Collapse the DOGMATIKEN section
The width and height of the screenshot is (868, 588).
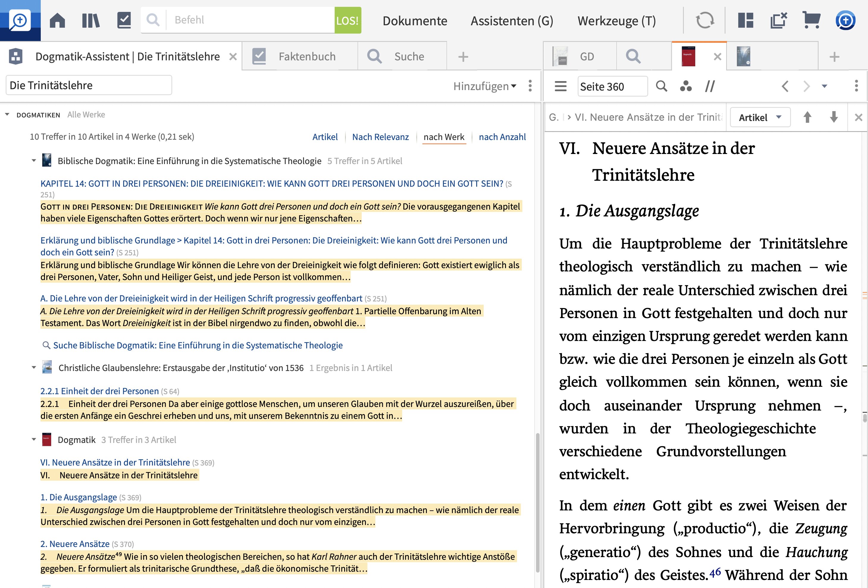pos(7,115)
